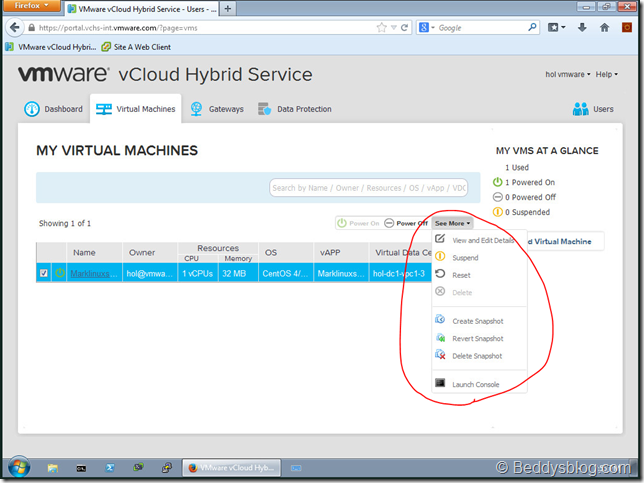Open the Firefox downloads arrow icon
The width and height of the screenshot is (644, 483).
[x=582, y=28]
